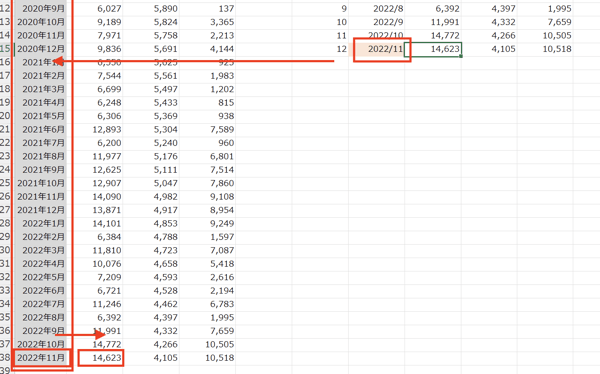Pick the cell with value 7,971
The height and width of the screenshot is (374, 600).
(x=95, y=35)
